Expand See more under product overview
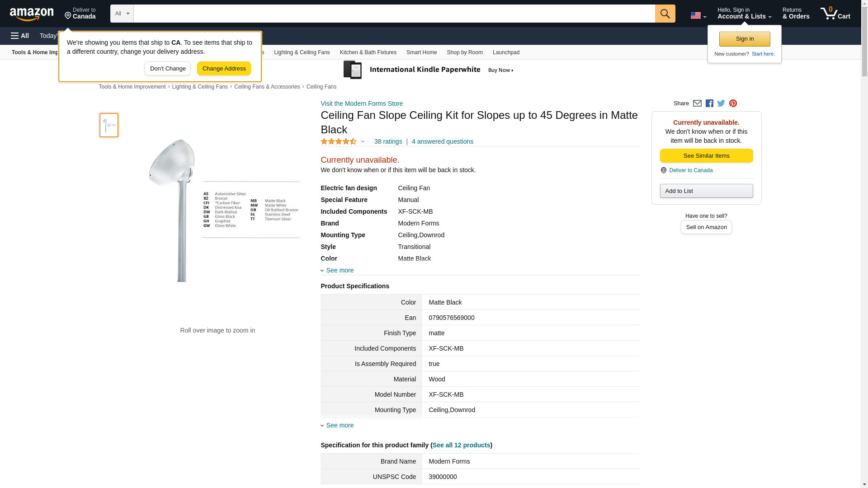Screen dimensions: 868x488 tap(340, 270)
